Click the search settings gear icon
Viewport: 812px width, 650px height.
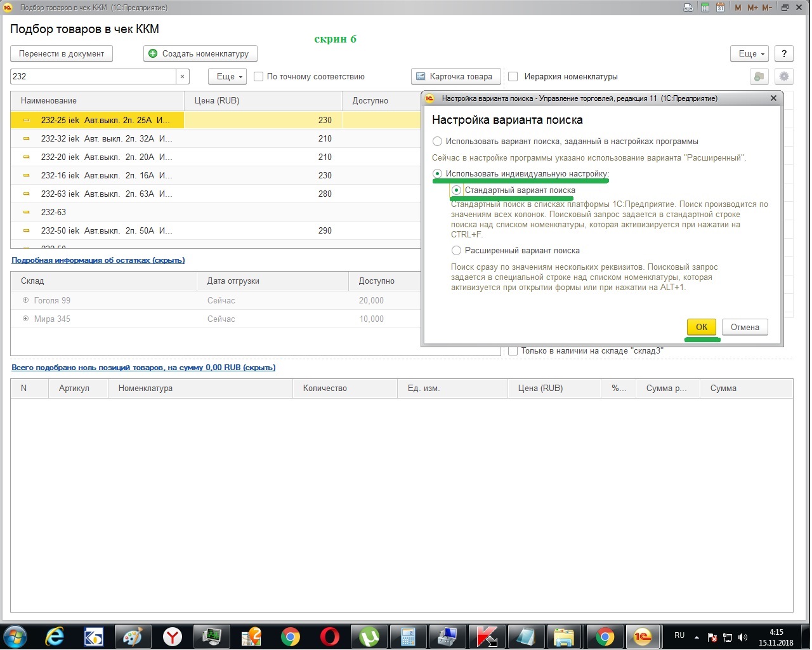point(784,76)
